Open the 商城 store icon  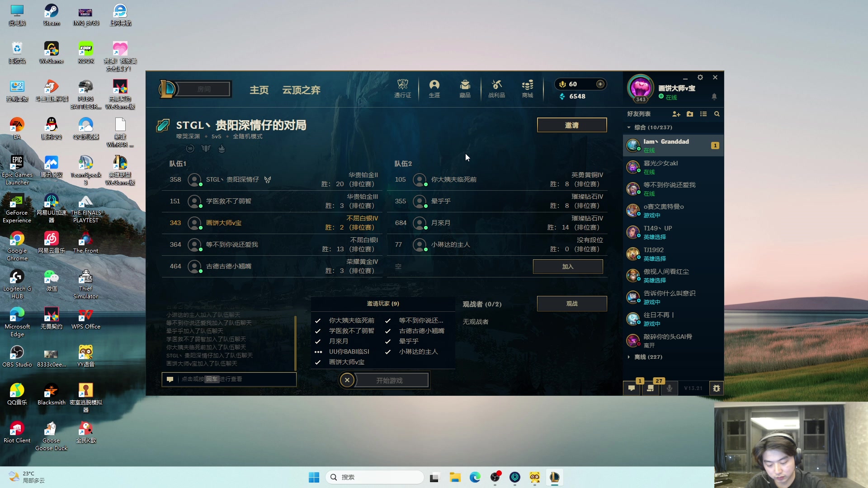(x=527, y=89)
